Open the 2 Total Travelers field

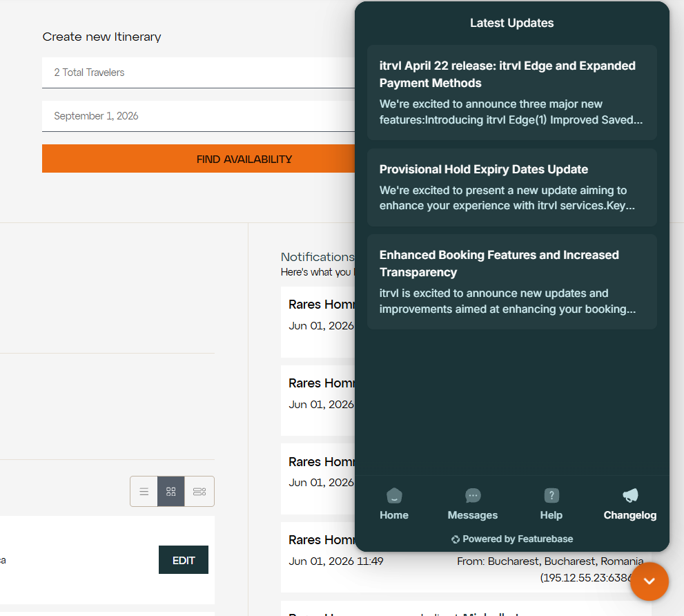tap(199, 73)
